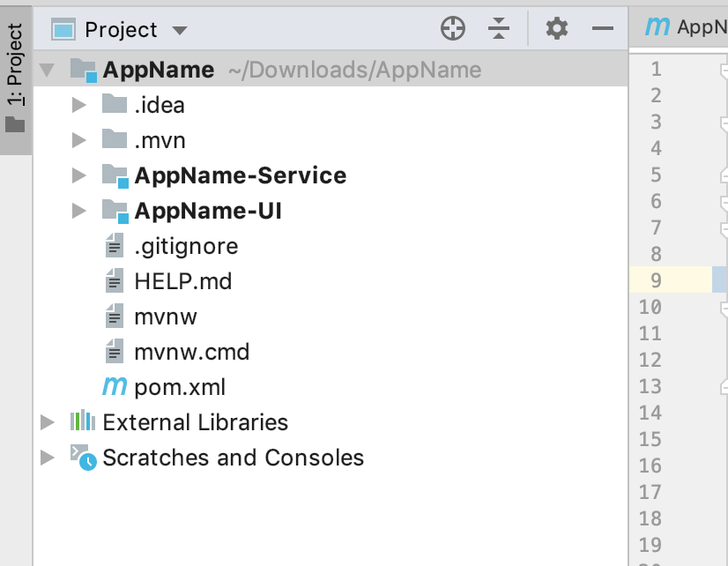The height and width of the screenshot is (566, 728).
Task: Expand the External Libraries node
Action: coord(48,422)
